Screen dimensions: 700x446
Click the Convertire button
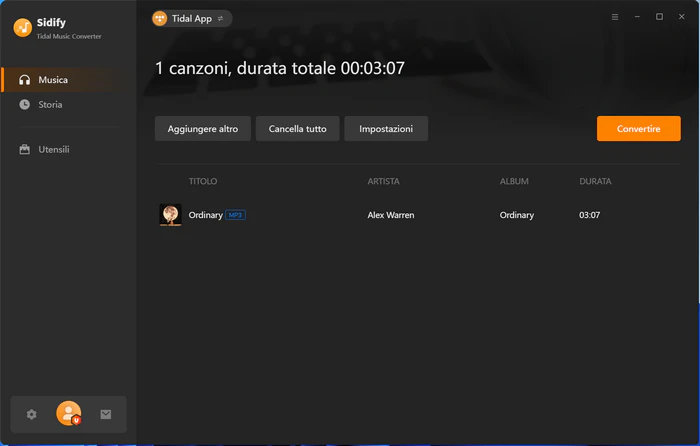638,129
